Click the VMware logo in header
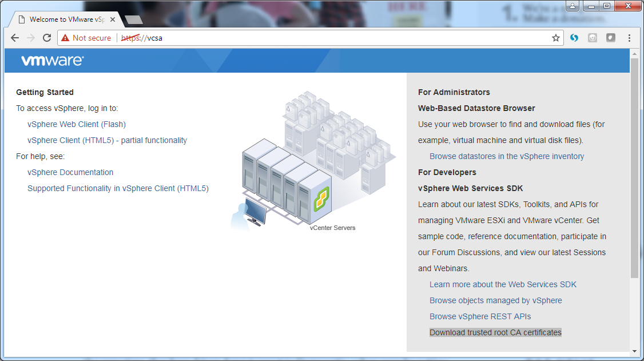Screen dimensions: 644x361 pyautogui.click(x=52, y=61)
